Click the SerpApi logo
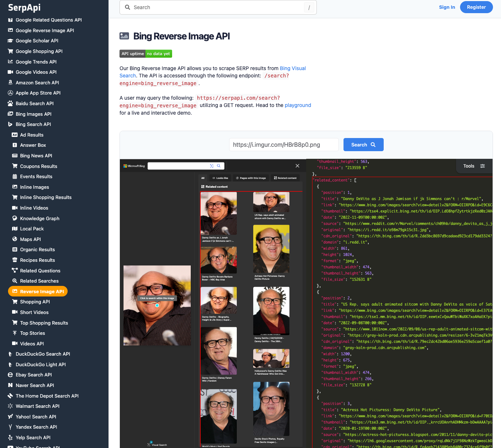This screenshot has width=501, height=448. 24,7
